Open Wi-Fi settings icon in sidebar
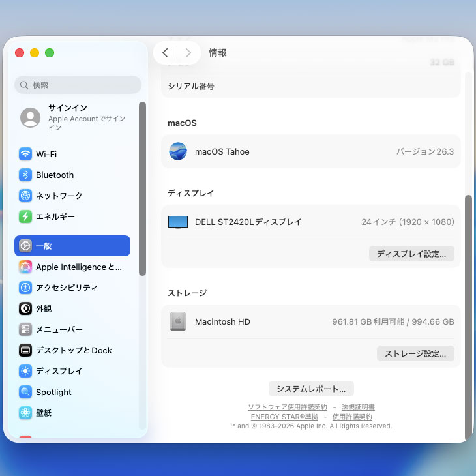 click(25, 155)
